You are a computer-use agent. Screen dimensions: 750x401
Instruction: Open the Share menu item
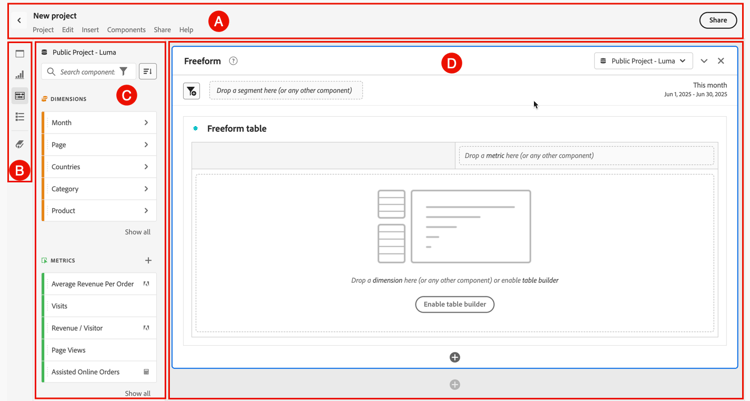point(162,30)
